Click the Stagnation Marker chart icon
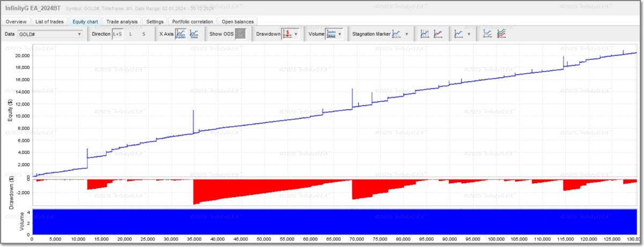The image size is (644, 247). [x=397, y=34]
